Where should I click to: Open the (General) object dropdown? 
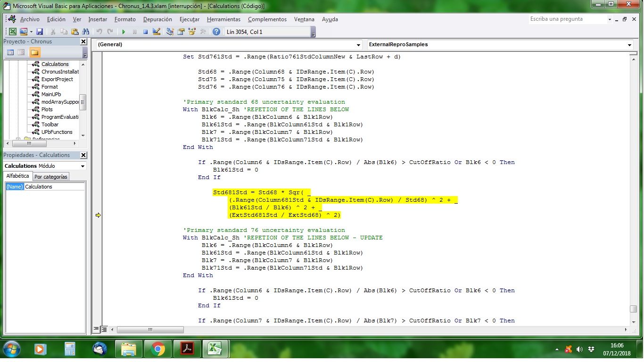[359, 44]
